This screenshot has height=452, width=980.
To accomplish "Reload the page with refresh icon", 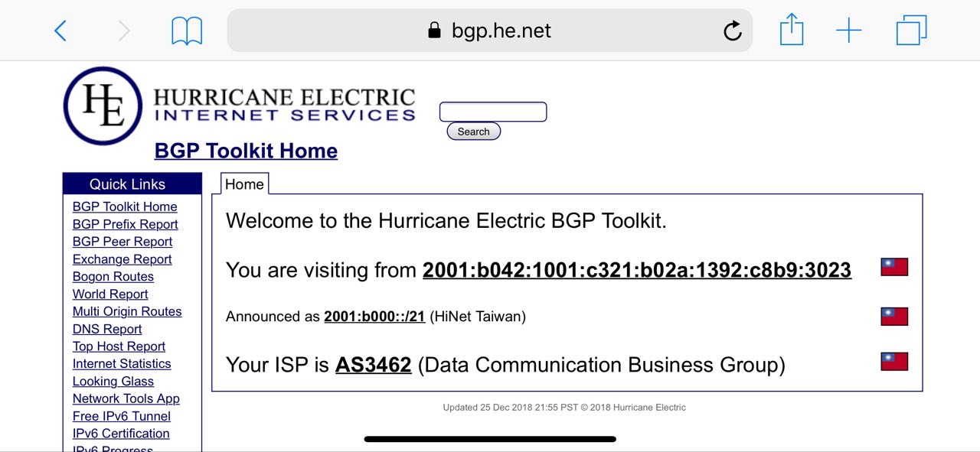I will pos(732,31).
